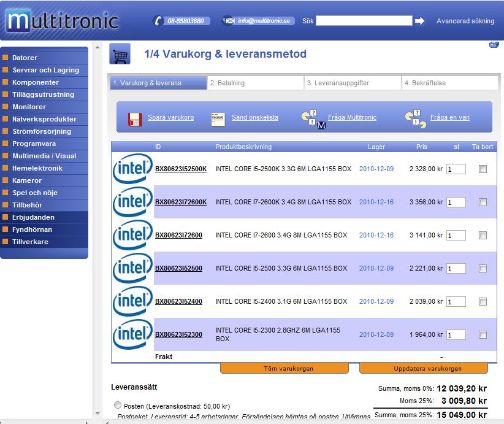Open step 1 Varukorg & leverans tab

pyautogui.click(x=158, y=83)
